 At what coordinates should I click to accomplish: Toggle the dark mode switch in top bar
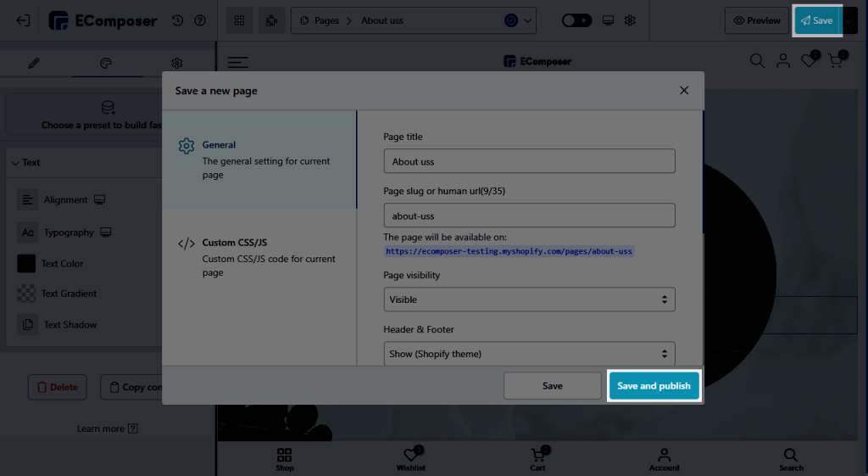tap(576, 20)
